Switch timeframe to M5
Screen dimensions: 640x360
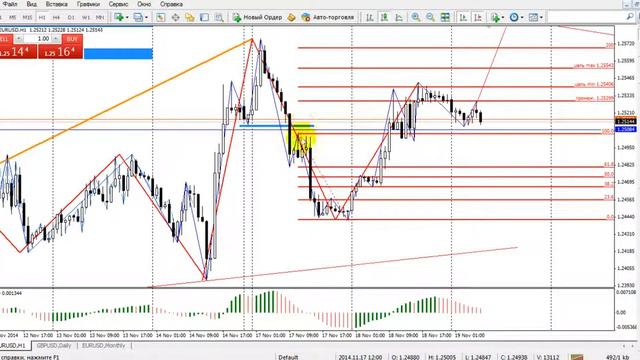click(x=13, y=18)
